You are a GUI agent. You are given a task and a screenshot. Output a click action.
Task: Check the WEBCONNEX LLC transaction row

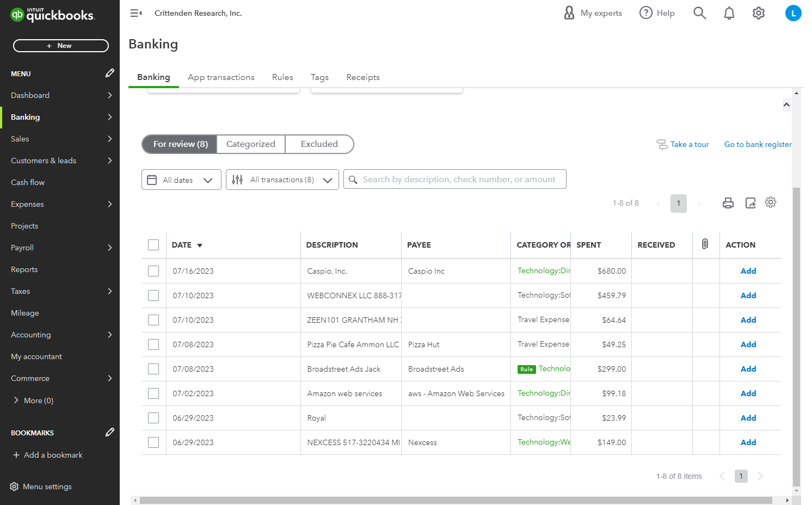click(153, 295)
